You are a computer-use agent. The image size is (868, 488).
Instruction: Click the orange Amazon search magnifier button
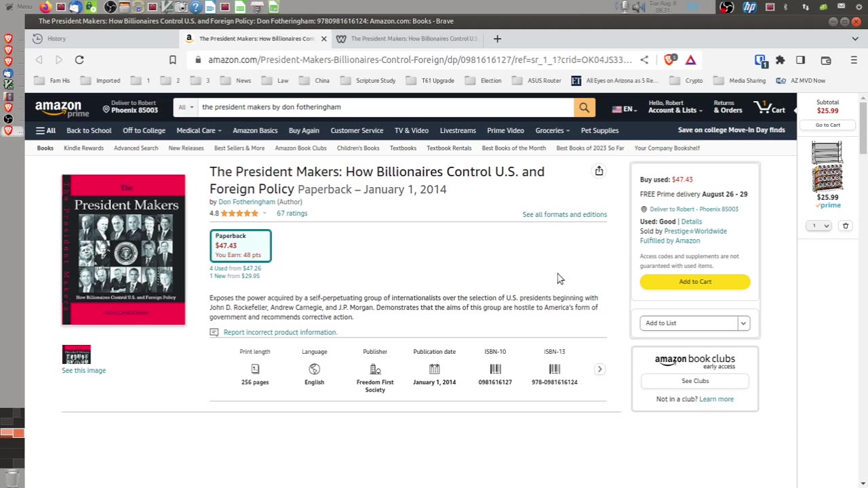click(584, 107)
